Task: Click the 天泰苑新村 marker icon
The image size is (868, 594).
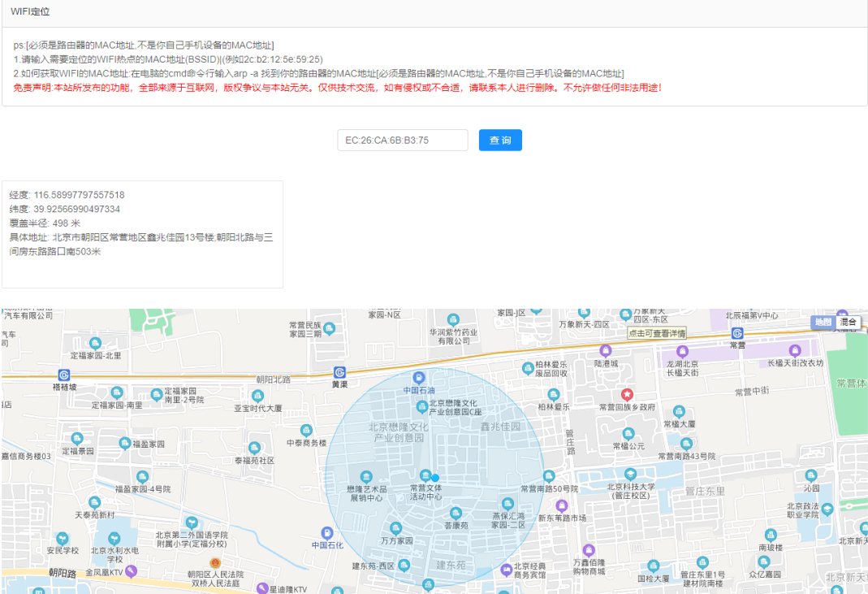Action: click(x=95, y=503)
